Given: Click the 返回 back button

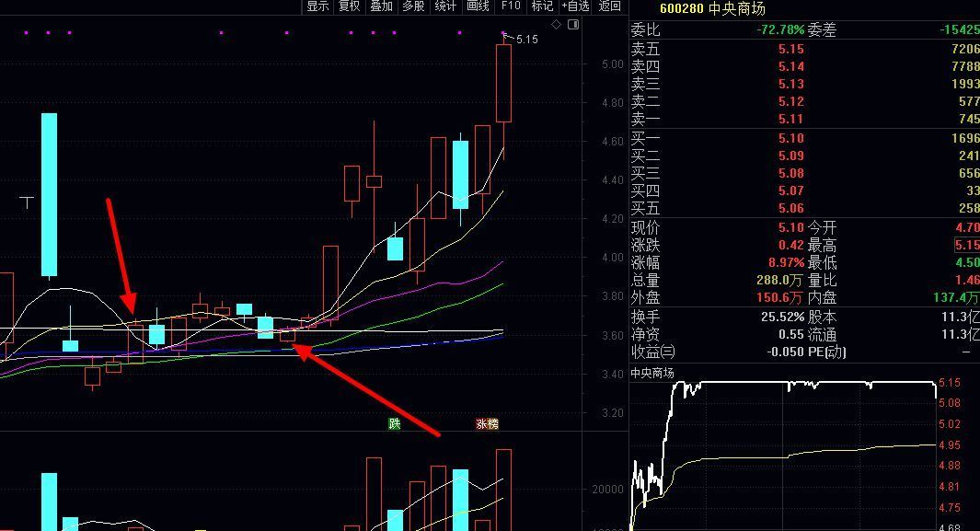Looking at the screenshot, I should click(x=610, y=6).
